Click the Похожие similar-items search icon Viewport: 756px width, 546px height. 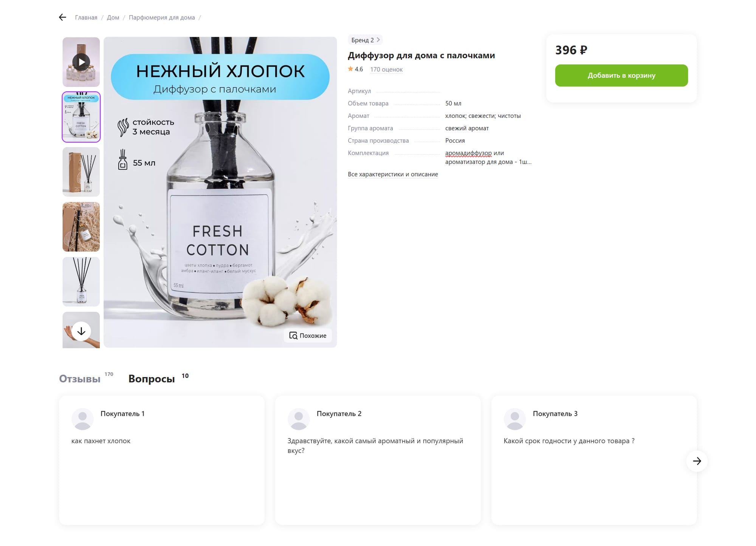pos(293,336)
